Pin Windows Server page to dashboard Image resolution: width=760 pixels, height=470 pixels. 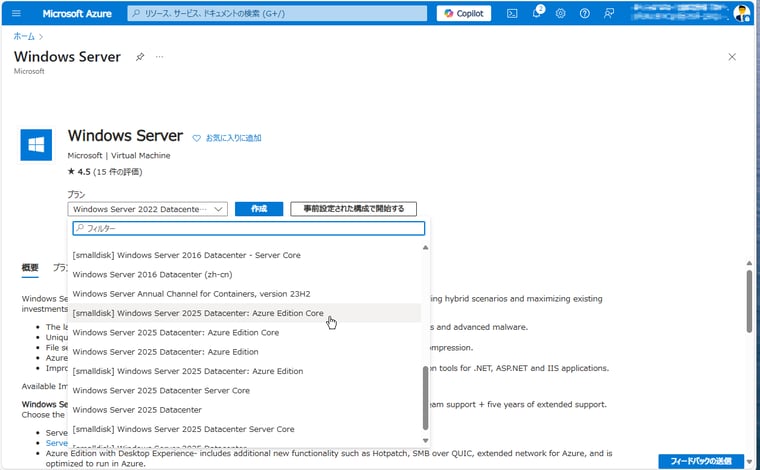click(x=140, y=57)
